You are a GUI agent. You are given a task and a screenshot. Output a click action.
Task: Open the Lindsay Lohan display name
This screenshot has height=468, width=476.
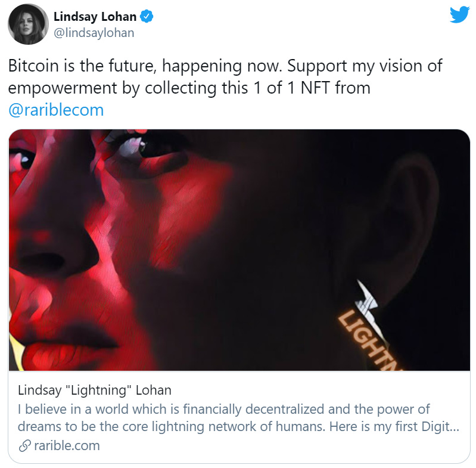point(95,17)
